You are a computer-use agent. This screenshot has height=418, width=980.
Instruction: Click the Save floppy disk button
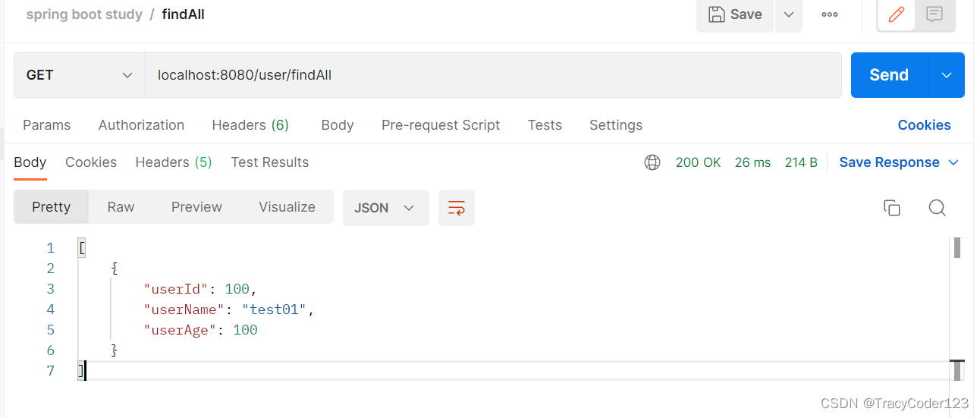734,14
